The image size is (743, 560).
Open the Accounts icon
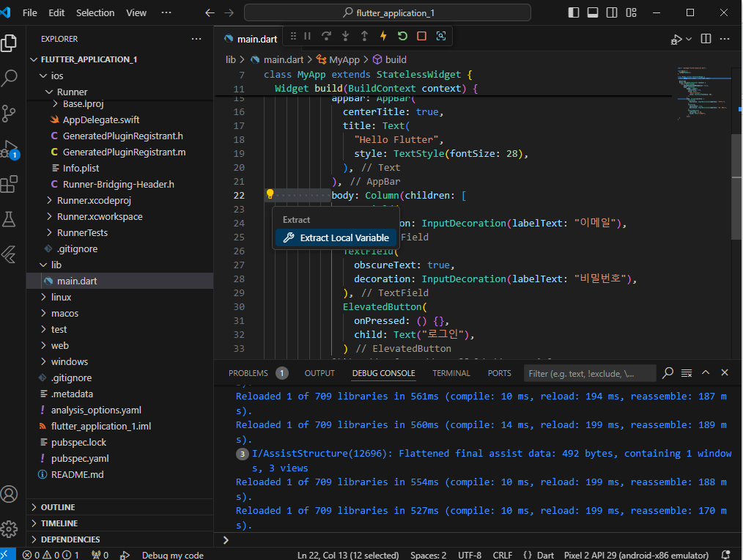(x=9, y=494)
